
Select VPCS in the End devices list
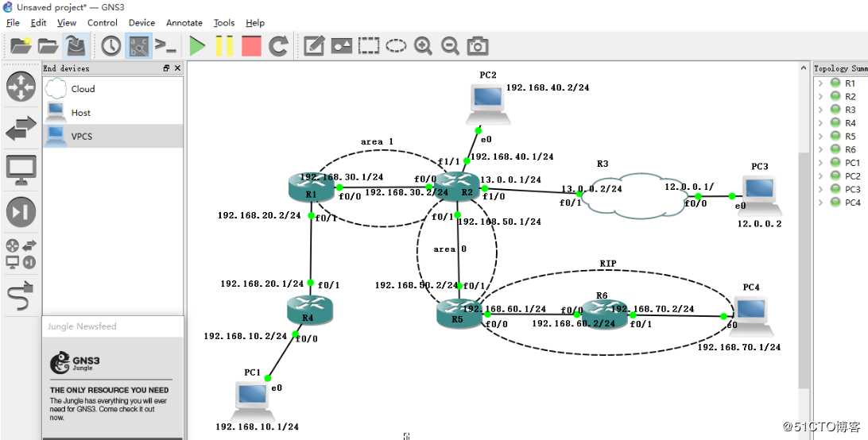pyautogui.click(x=113, y=136)
